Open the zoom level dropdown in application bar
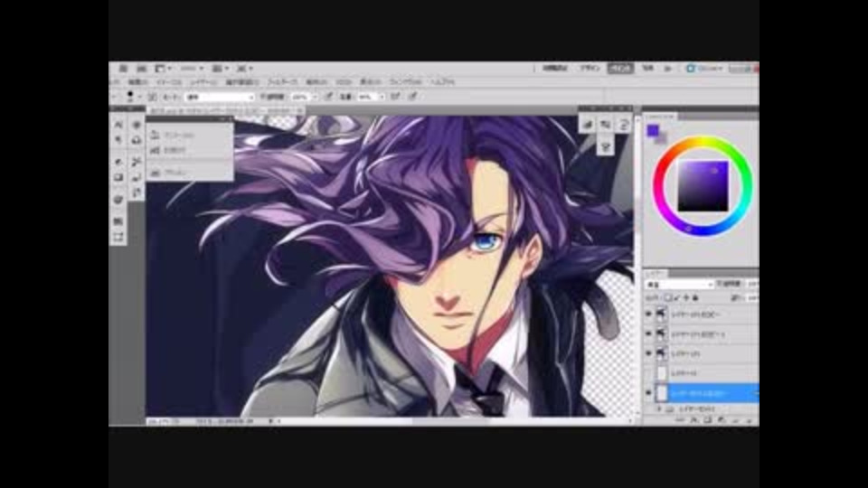This screenshot has height=488, width=868. pos(192,68)
